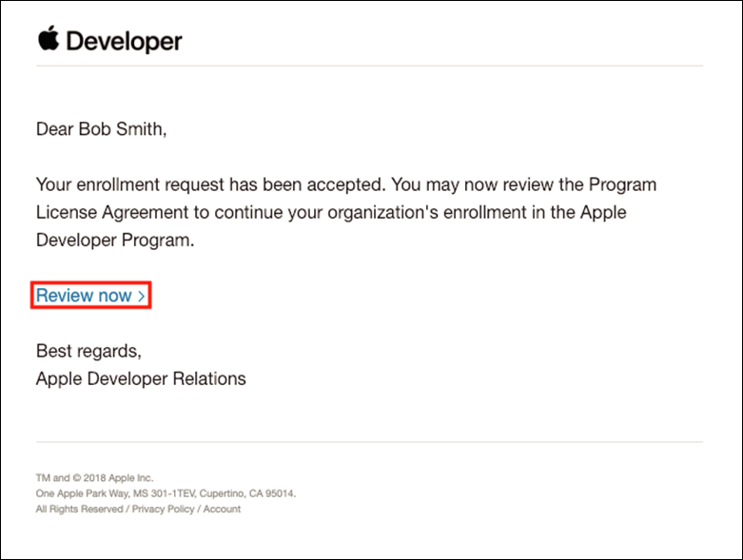Click the All Rights Reserved text
Viewport: 743px width, 560px height.
(79, 510)
